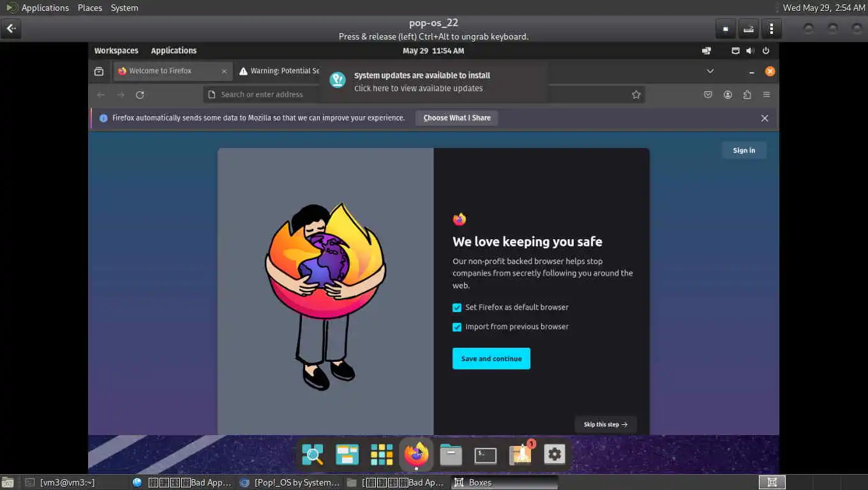Click the Firefox icon in dock
Screen dimensions: 868x490
(416, 454)
